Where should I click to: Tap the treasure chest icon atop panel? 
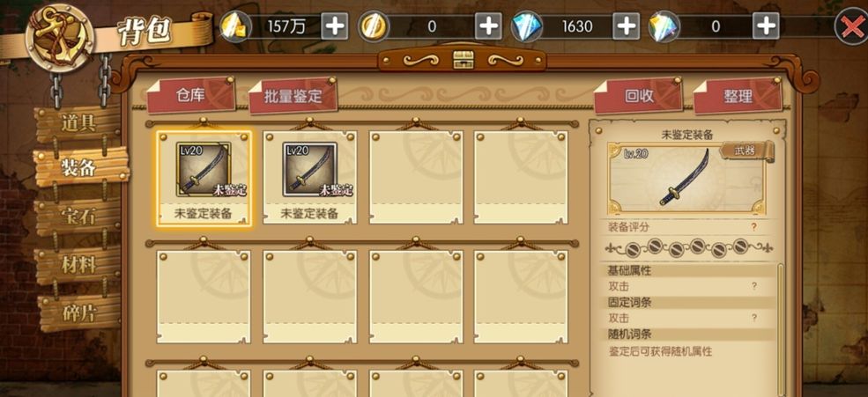coord(461,59)
